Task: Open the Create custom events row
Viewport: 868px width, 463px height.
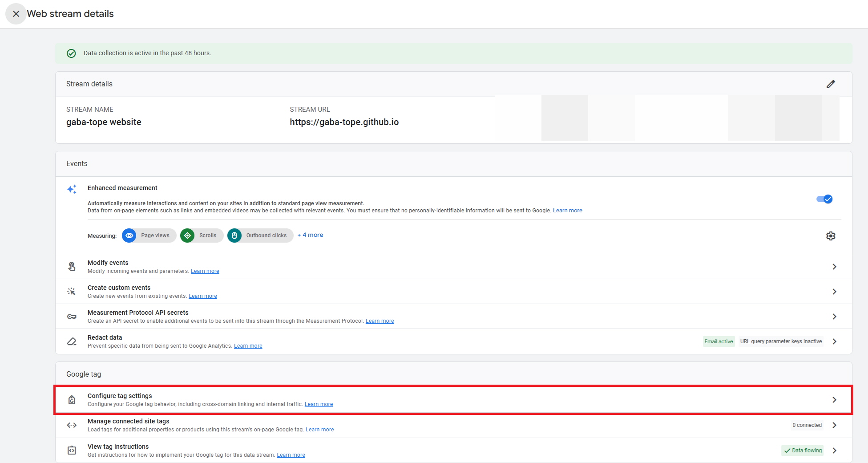Action: coord(454,292)
